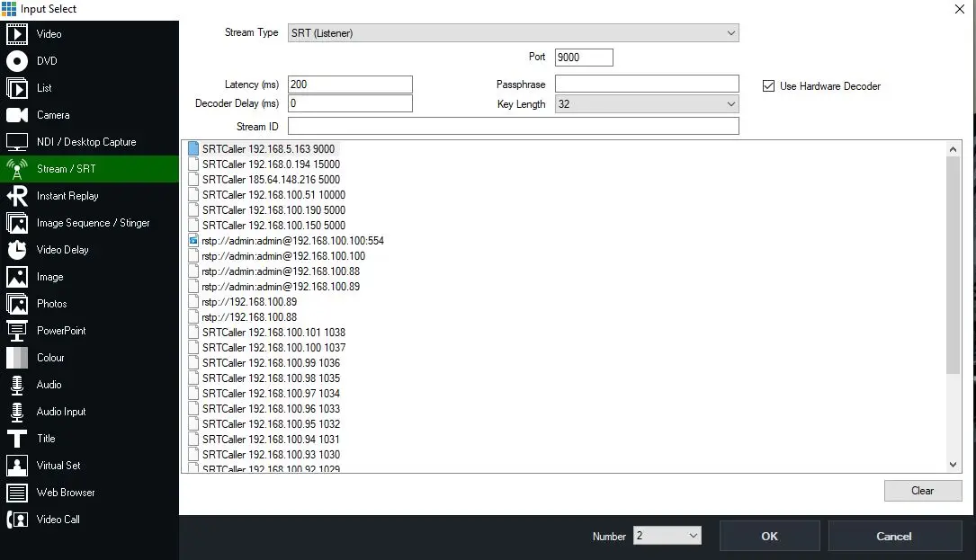Select rtsp://admin:admin@192.168.100.100 entry text
The image size is (976, 560).
point(283,256)
